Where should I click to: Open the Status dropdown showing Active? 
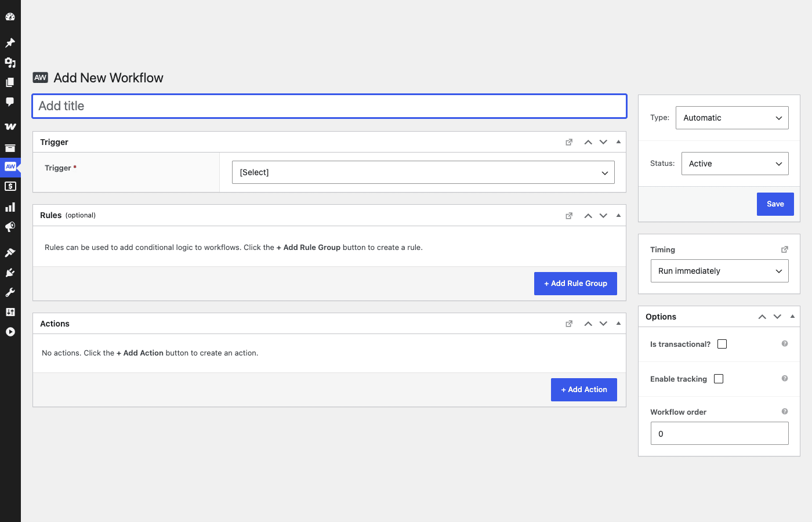pyautogui.click(x=735, y=164)
